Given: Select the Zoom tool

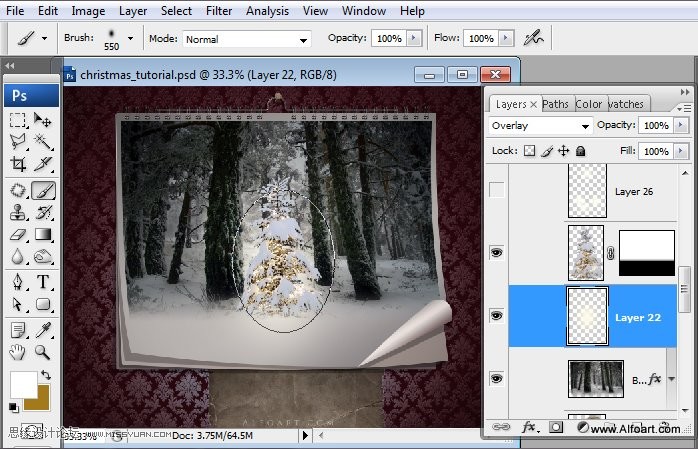Looking at the screenshot, I should tap(43, 352).
